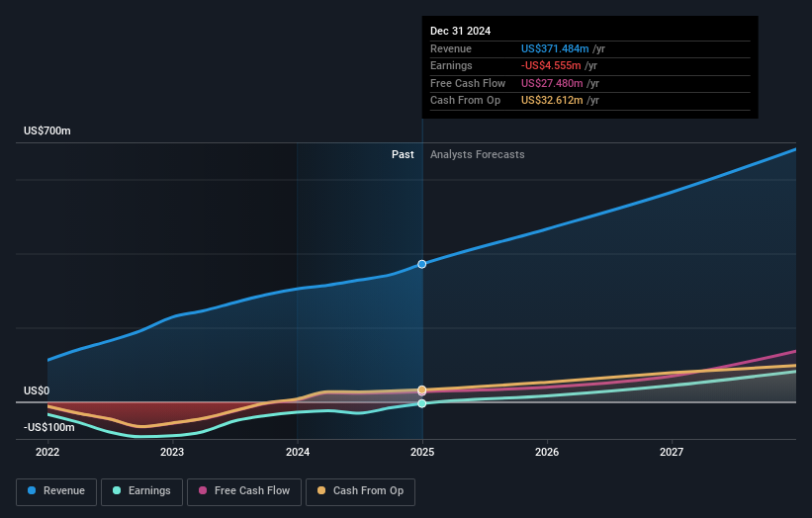Viewport: 812px width, 518px height.
Task: Select the 2024 x-axis label
Action: point(298,453)
